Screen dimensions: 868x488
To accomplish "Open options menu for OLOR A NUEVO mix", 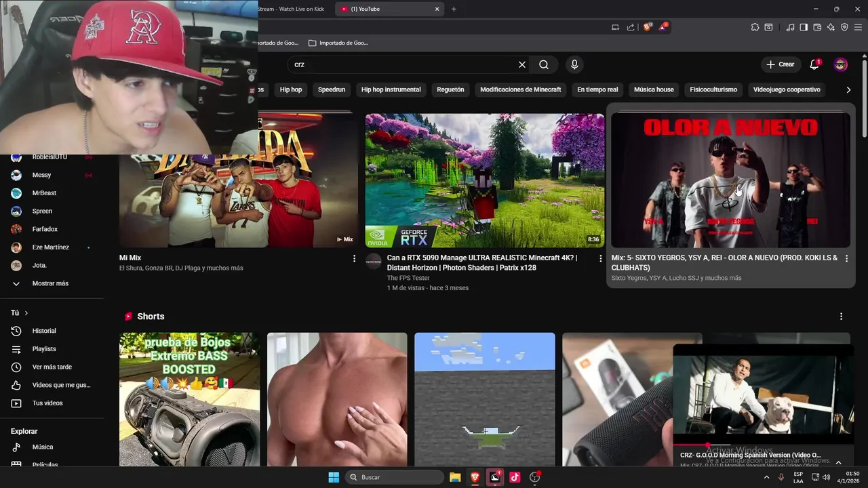I will [846, 258].
